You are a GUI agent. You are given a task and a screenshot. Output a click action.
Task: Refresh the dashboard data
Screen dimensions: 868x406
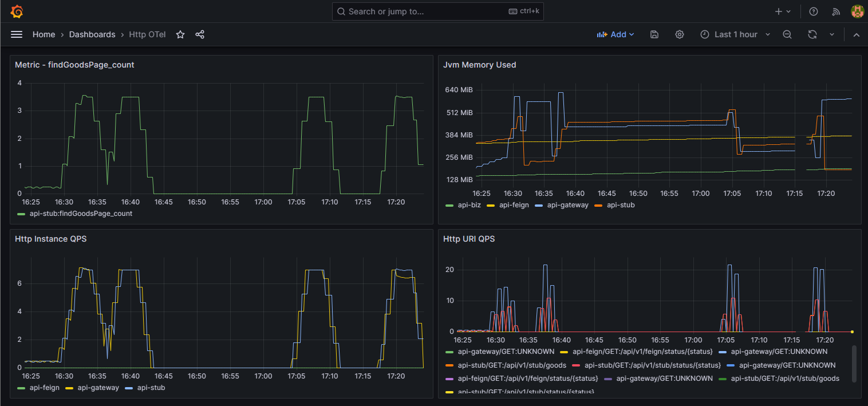(812, 34)
